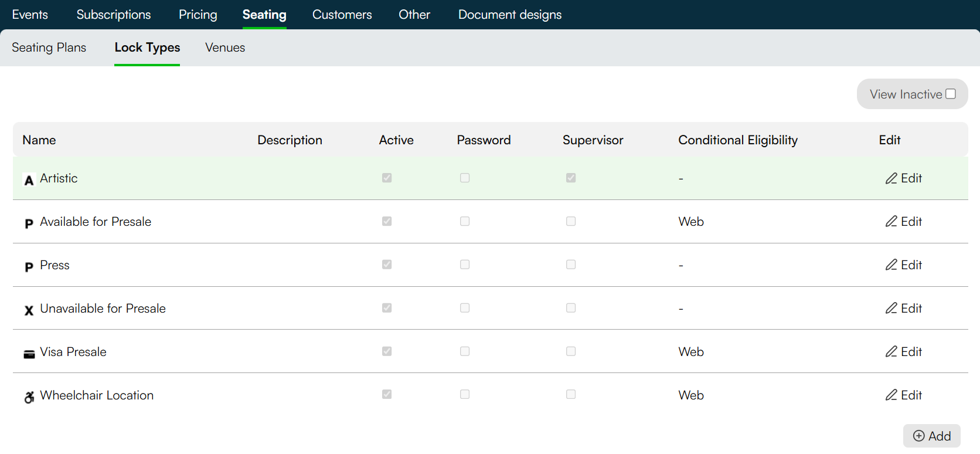Toggle the View Inactive checkbox
The image size is (980, 454).
951,94
